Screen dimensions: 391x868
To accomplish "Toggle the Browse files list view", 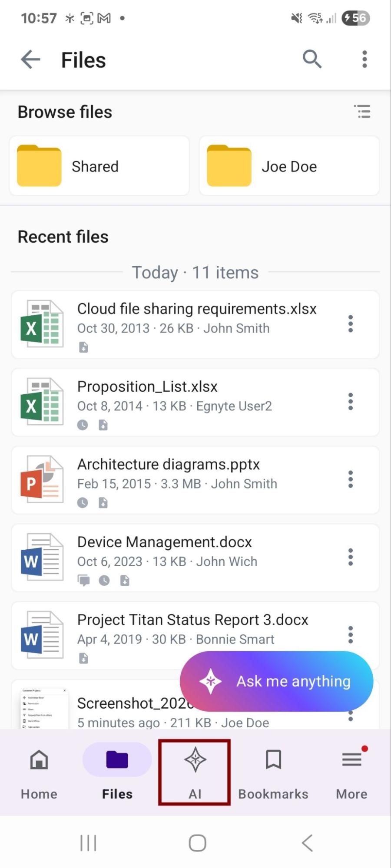I will [362, 112].
